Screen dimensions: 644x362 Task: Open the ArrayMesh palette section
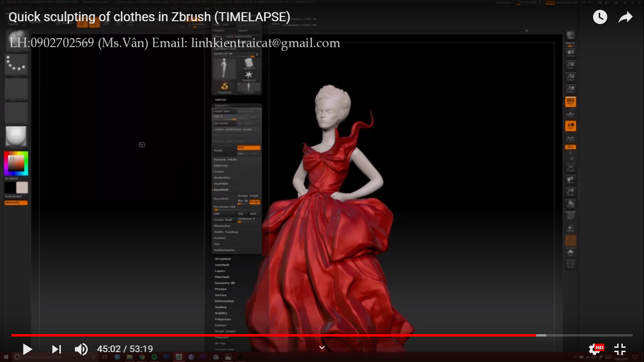pos(223,259)
